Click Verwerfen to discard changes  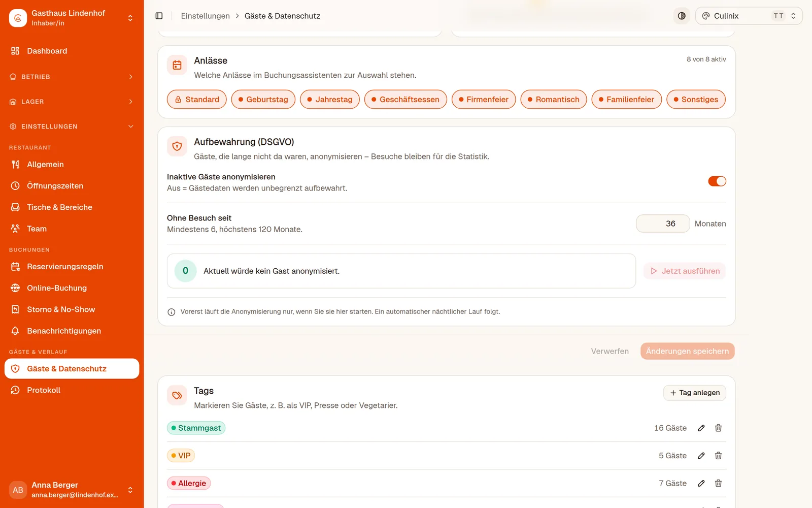tap(610, 351)
